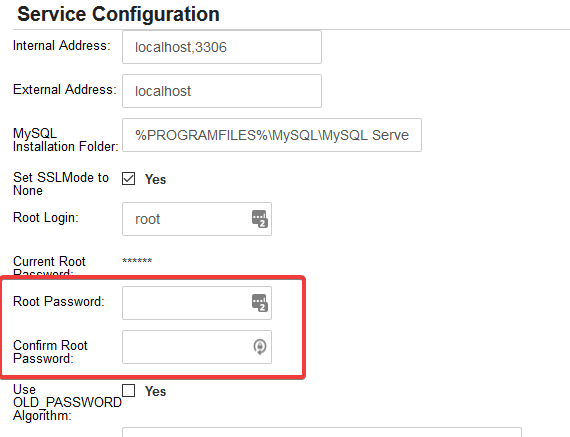
Task: Click the password manager icon in Root Login
Action: pos(260,219)
